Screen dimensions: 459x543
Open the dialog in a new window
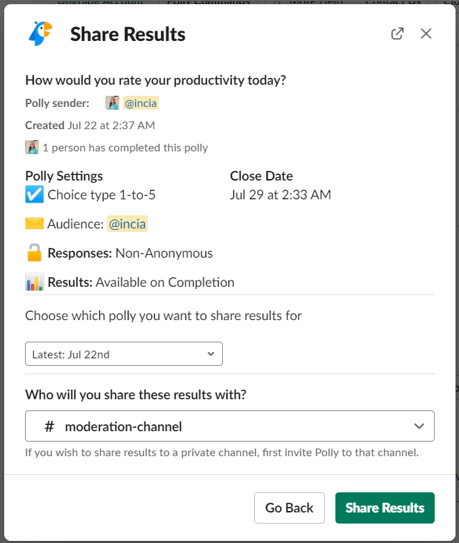click(x=397, y=34)
